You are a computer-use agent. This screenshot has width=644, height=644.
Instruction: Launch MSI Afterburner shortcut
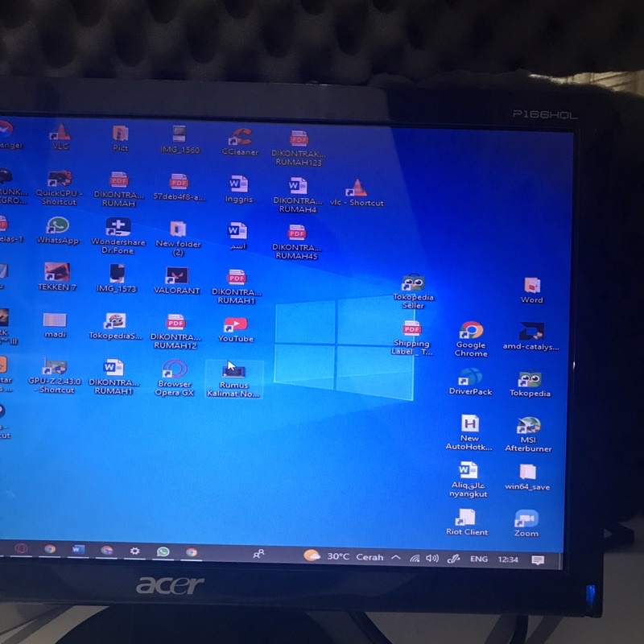coord(528,434)
